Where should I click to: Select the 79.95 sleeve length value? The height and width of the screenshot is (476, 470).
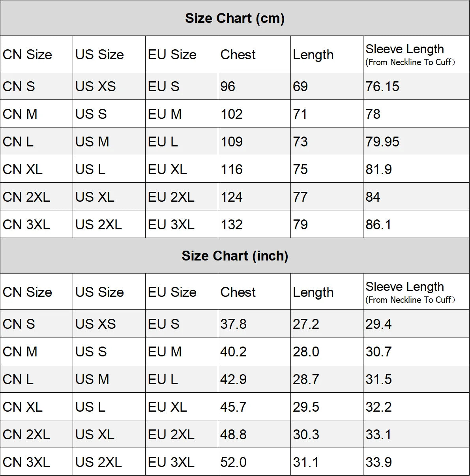click(x=382, y=142)
